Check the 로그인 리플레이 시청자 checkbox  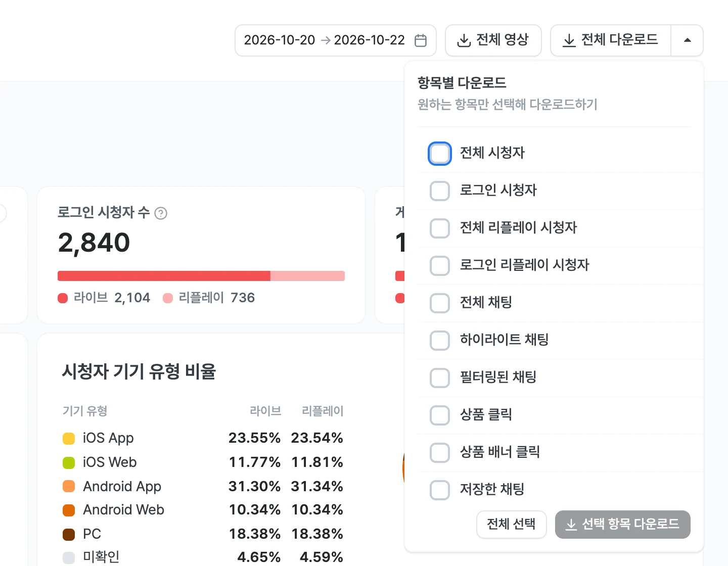(x=439, y=266)
